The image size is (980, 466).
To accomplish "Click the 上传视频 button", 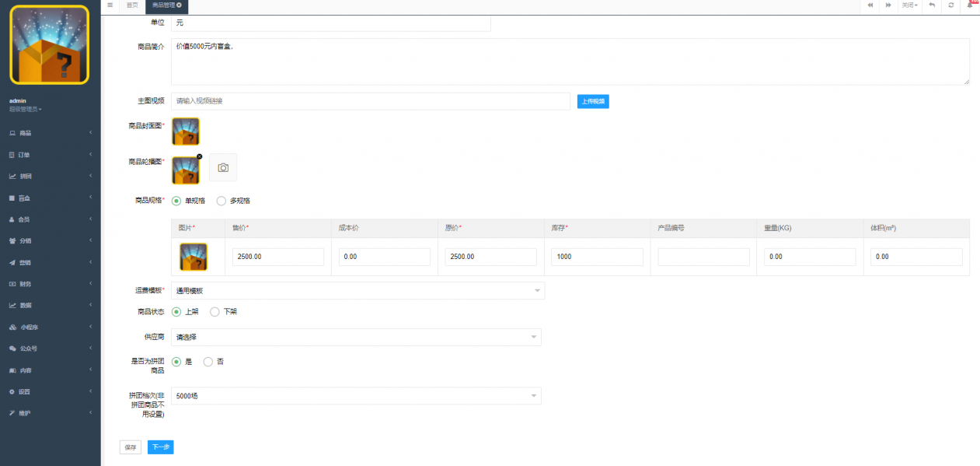I will click(x=593, y=101).
